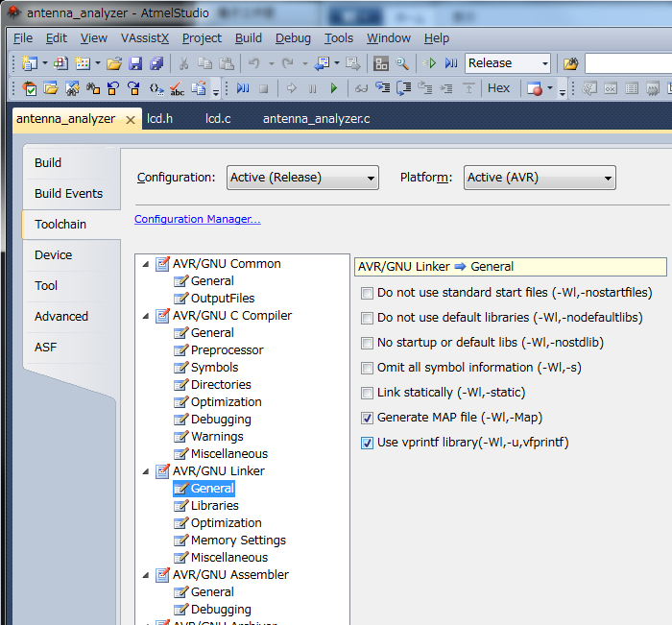Open Configuration Manager link
This screenshot has height=625, width=672.
(198, 219)
